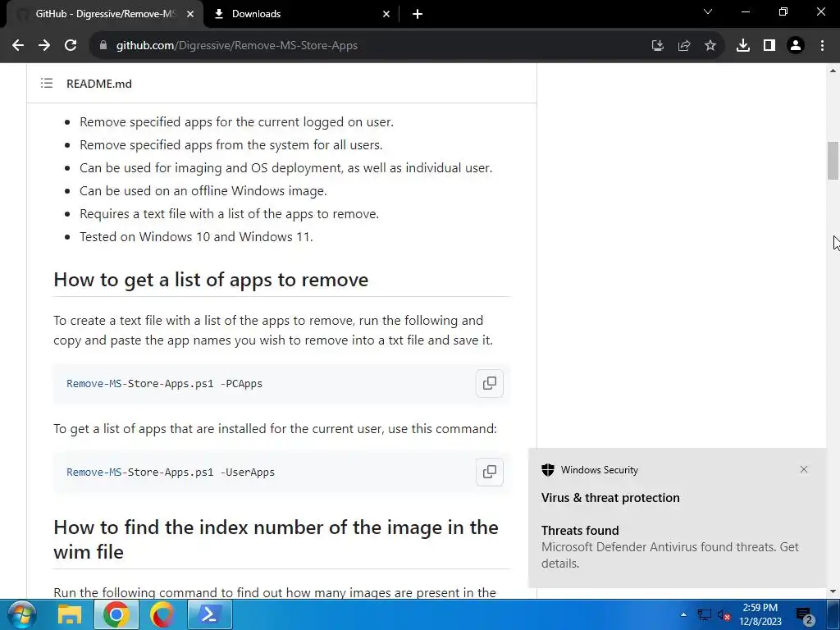Click 'Requires a text file' bullet
Viewport: 840px width, 630px height.
click(230, 214)
